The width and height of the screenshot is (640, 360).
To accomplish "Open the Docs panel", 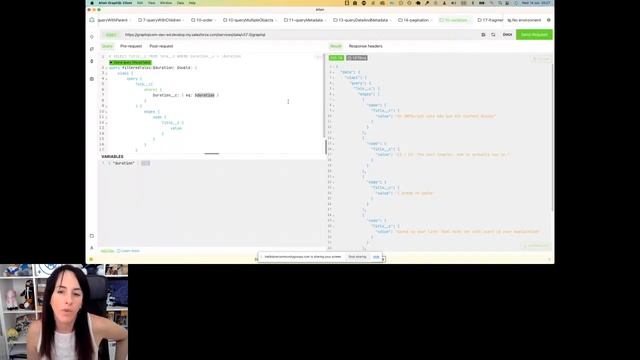I will 507,35.
